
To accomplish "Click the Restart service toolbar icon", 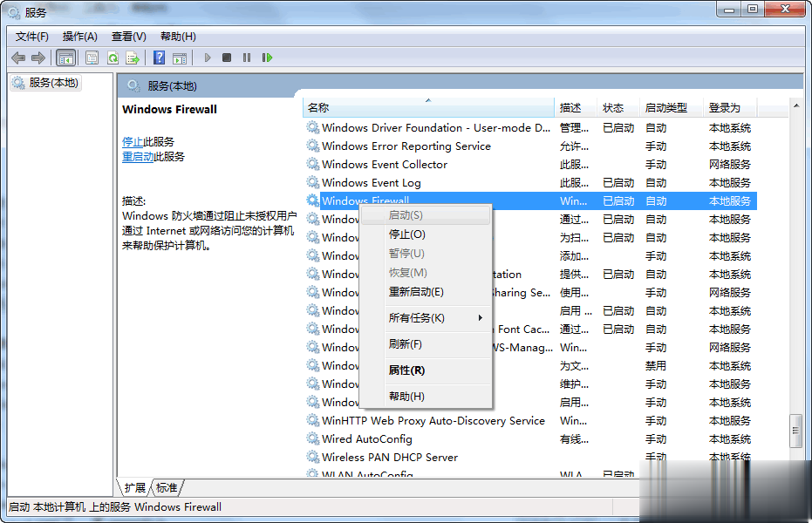I will pyautogui.click(x=267, y=58).
